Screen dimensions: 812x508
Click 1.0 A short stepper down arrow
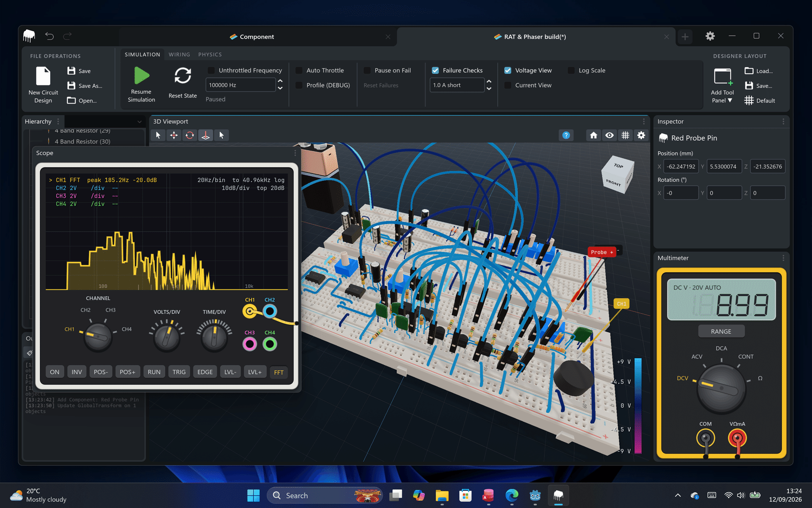click(x=489, y=88)
